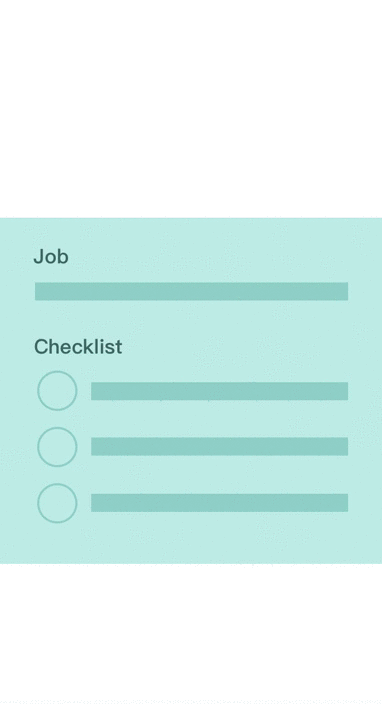382x704 pixels.
Task: Click the gap between first and second checklist bars
Action: [x=220, y=418]
